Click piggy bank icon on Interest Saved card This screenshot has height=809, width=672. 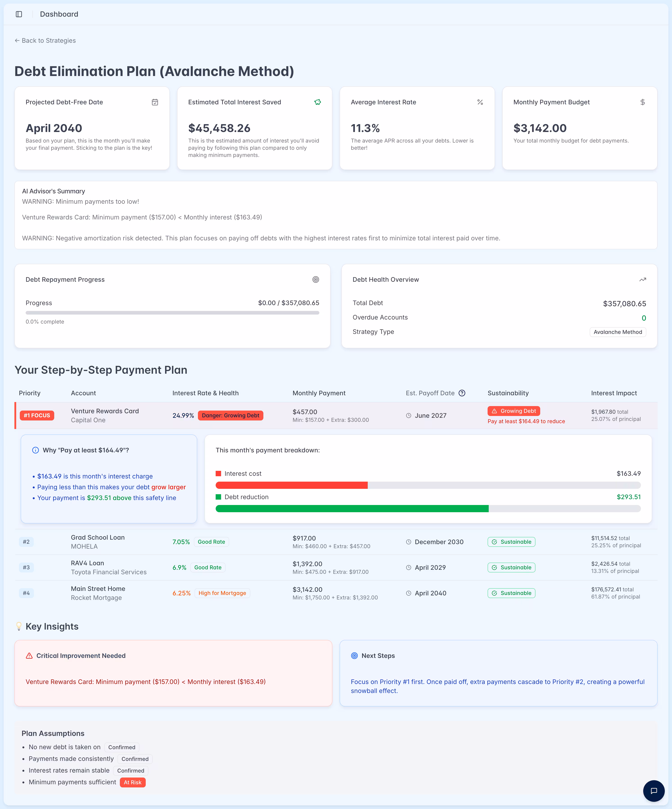(318, 102)
